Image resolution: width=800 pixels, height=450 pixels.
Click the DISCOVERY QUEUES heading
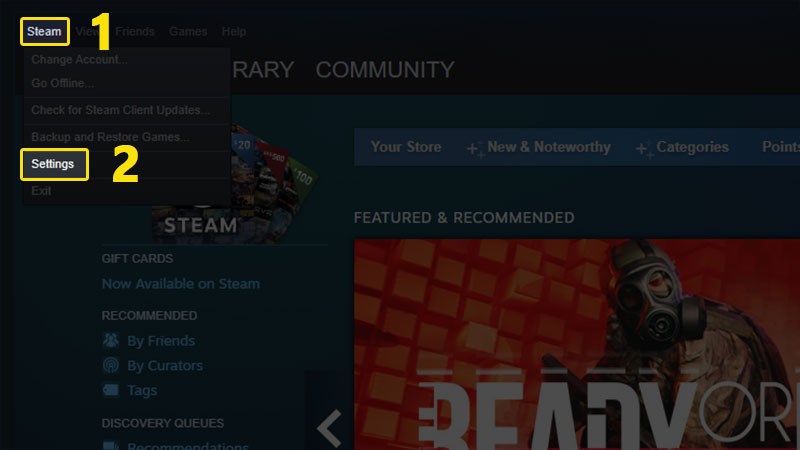[x=163, y=423]
